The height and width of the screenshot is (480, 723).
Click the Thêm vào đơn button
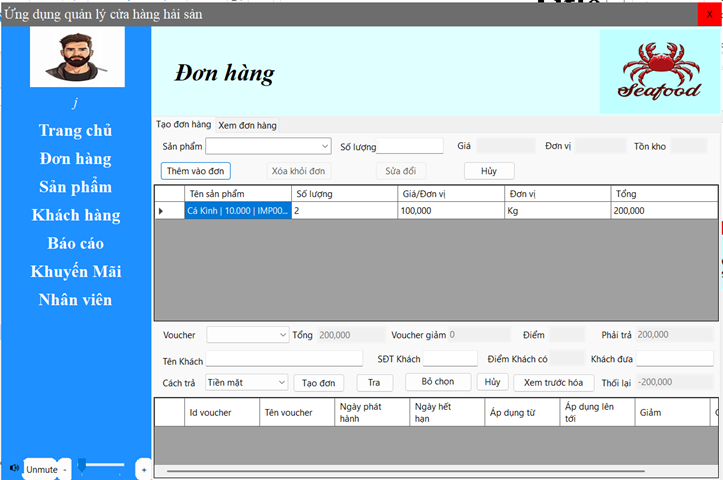pos(196,171)
